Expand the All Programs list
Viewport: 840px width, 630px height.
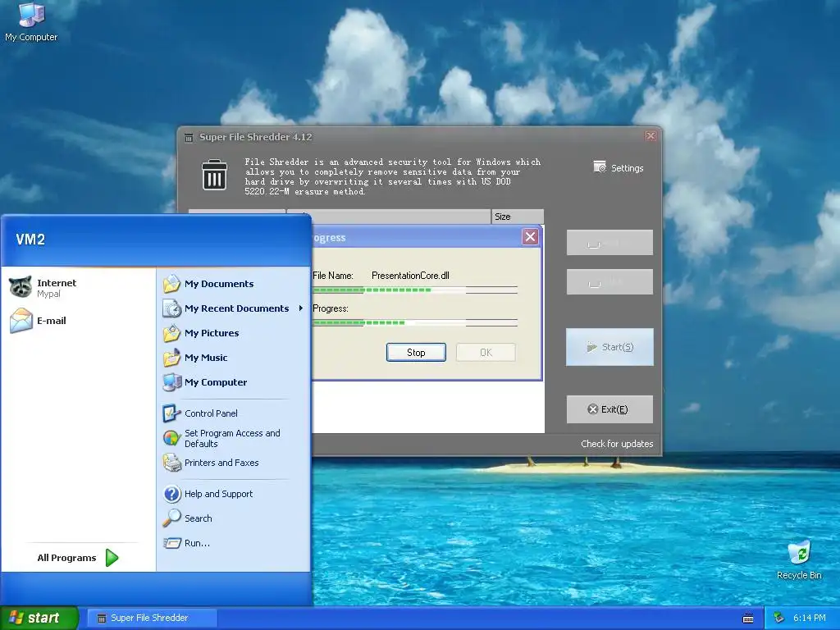pyautogui.click(x=78, y=558)
